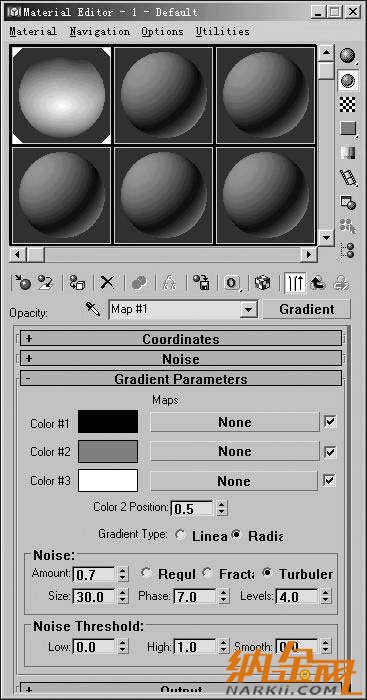The image size is (367, 700).
Task: Click the Color 2 Position value field
Action: [x=193, y=508]
